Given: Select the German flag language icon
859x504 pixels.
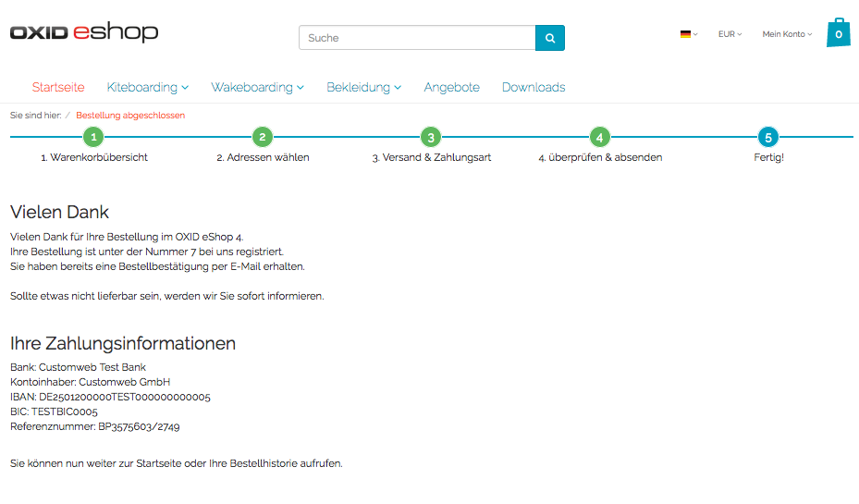Looking at the screenshot, I should pos(688,34).
